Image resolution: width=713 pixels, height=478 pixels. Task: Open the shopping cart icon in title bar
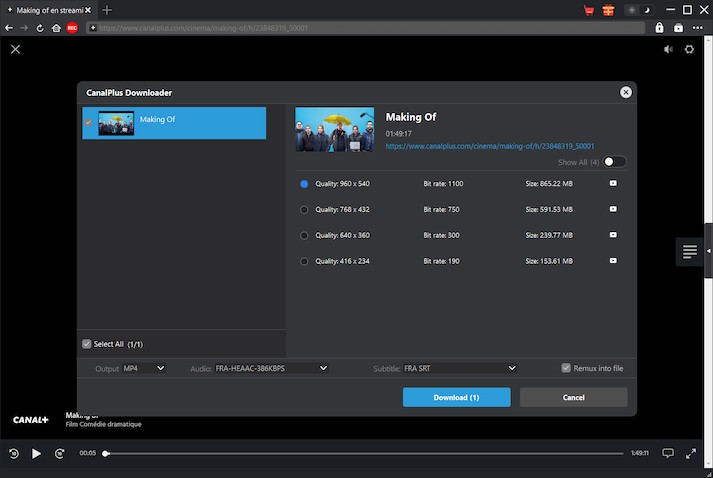589,10
